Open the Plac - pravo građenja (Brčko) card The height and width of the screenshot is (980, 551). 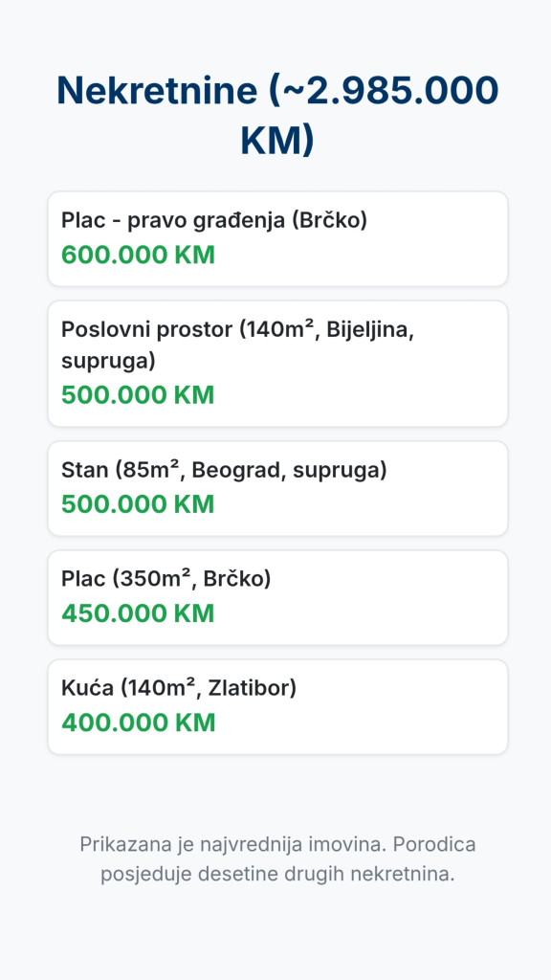(x=277, y=238)
